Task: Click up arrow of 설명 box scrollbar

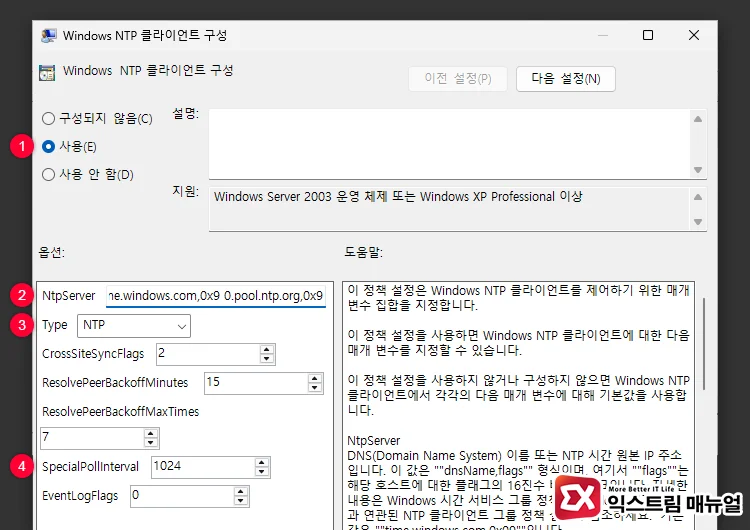Action: [698, 119]
